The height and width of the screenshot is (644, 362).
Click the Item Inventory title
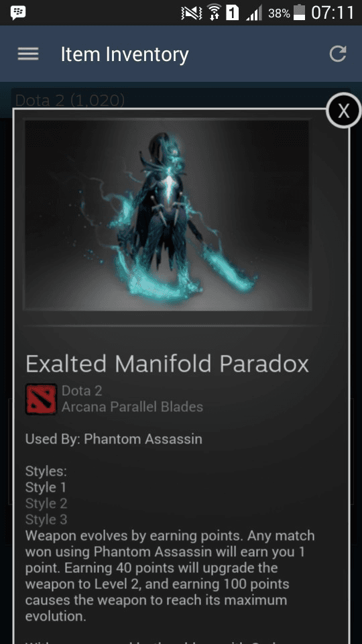(125, 54)
